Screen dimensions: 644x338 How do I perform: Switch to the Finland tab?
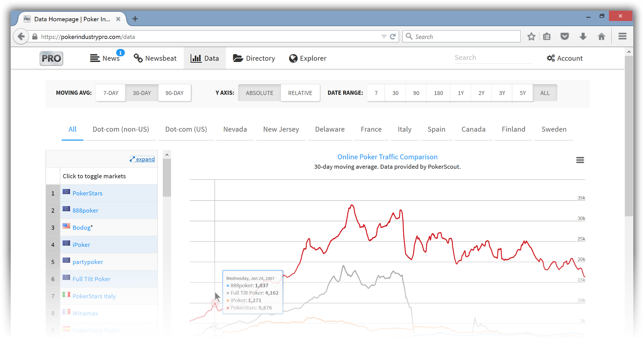[x=513, y=129]
